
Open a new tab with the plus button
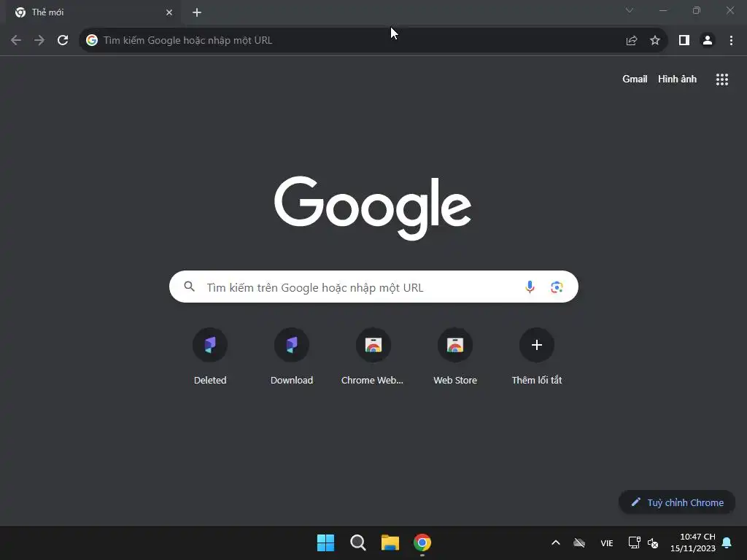[x=197, y=12]
